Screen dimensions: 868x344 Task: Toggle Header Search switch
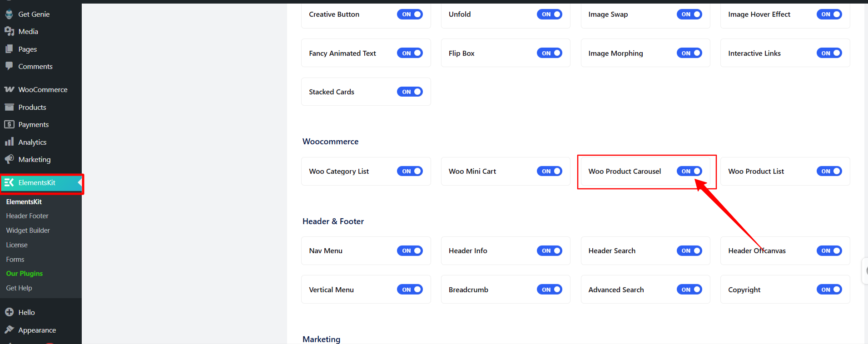[689, 251]
